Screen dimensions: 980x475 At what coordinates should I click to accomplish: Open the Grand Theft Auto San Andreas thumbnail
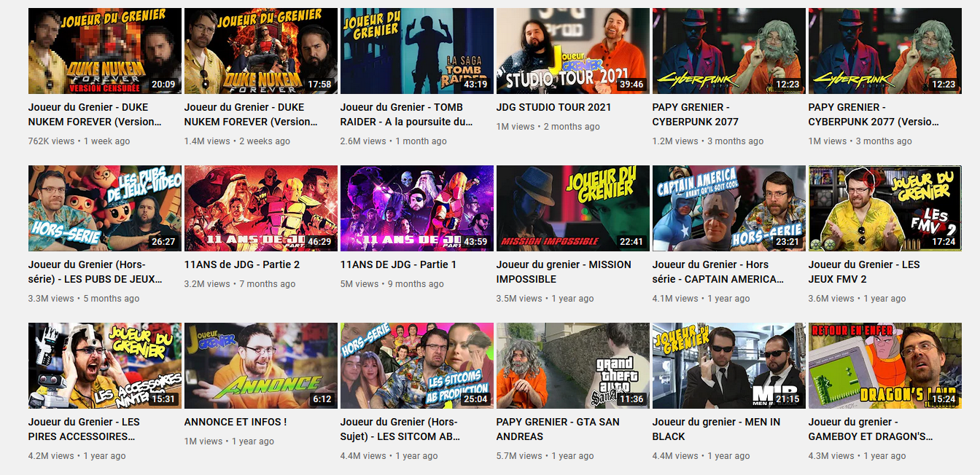click(573, 366)
